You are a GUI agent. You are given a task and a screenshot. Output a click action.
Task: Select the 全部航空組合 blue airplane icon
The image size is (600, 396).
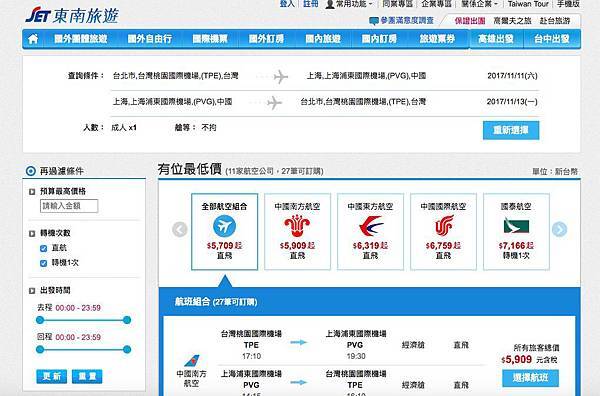pos(224,226)
